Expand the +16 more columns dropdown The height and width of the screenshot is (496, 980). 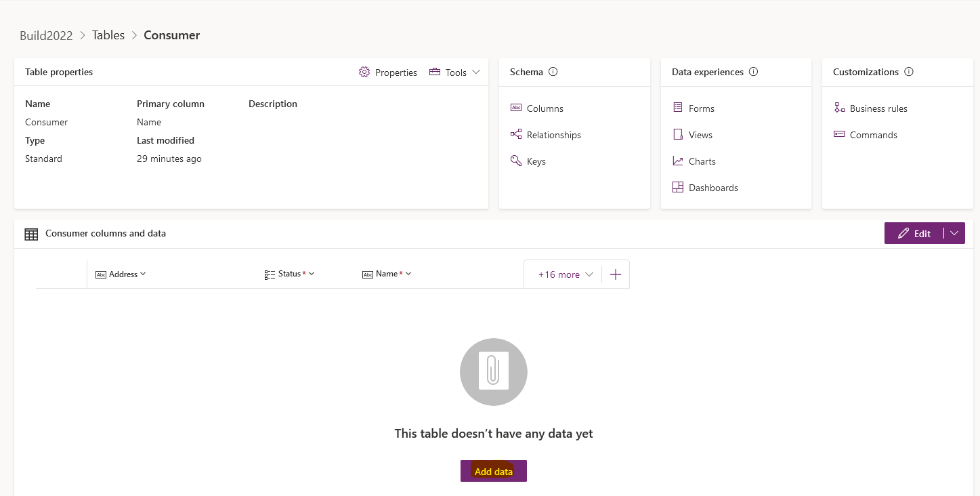click(x=565, y=274)
